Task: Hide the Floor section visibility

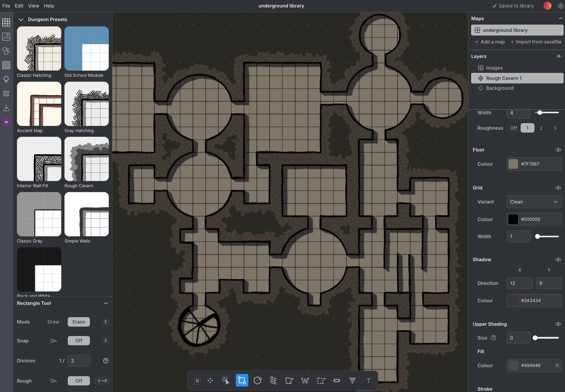Action: [x=558, y=150]
